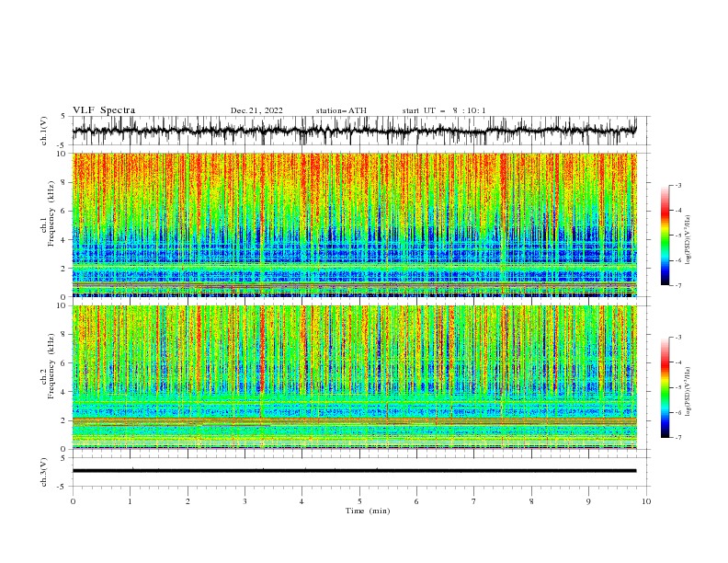Click time axis tick label "4"
The width and height of the screenshot is (728, 563).
point(301,501)
